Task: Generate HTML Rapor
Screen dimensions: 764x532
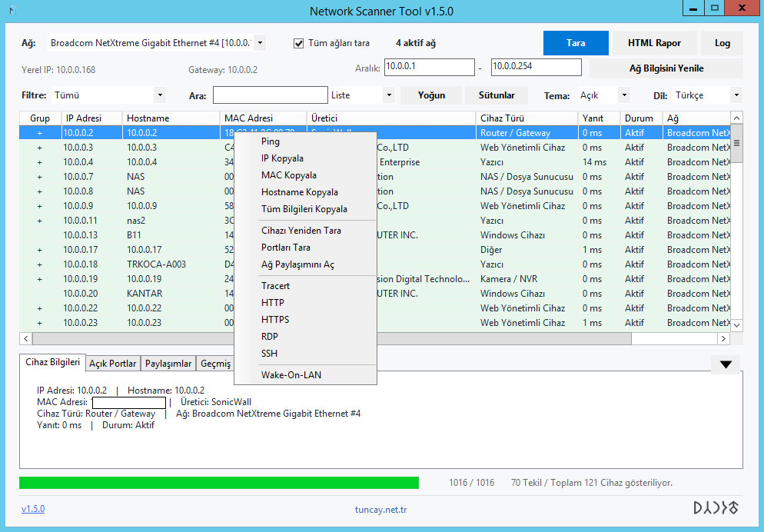Action: [x=654, y=43]
